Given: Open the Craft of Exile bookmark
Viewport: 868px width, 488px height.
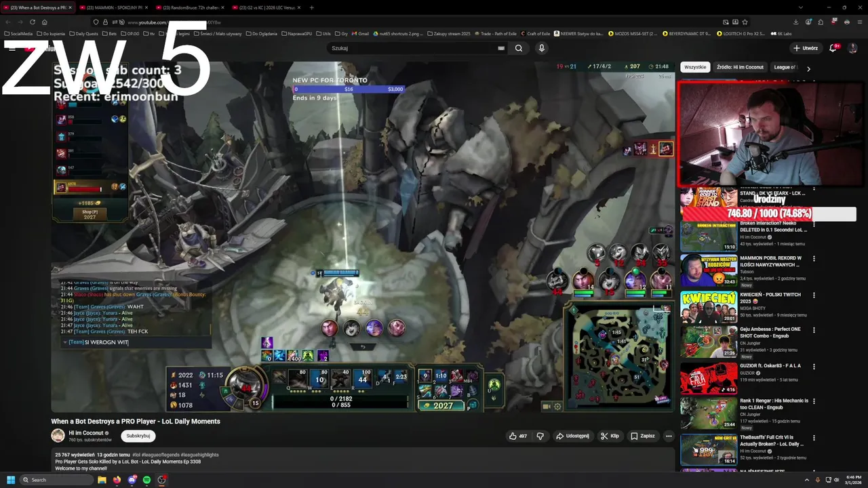Looking at the screenshot, I should click(536, 33).
